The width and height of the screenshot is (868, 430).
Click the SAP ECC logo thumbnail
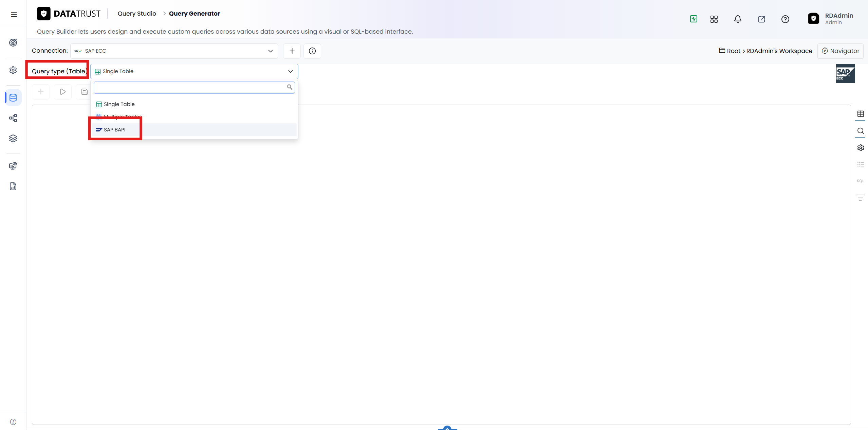[x=846, y=73]
